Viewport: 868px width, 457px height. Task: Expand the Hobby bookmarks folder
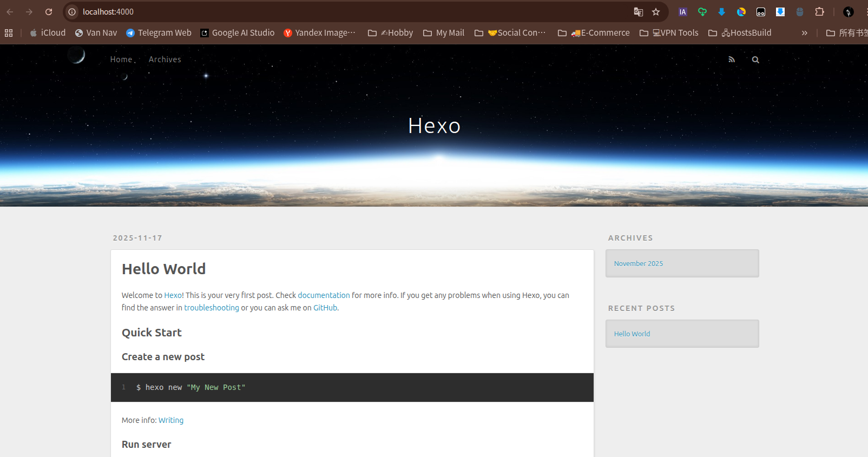pyautogui.click(x=390, y=33)
